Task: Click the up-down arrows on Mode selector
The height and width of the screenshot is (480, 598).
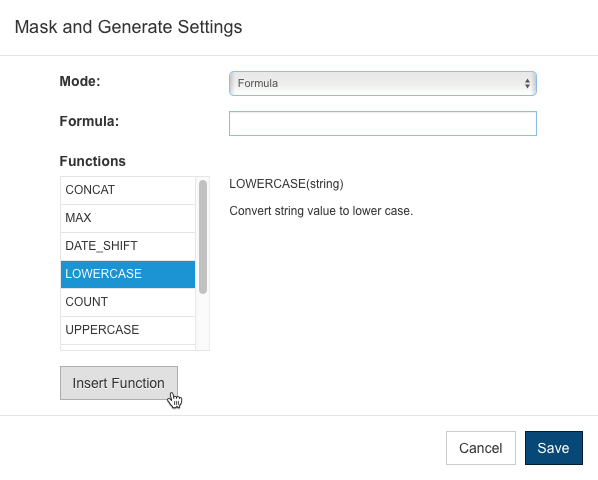Action: [x=527, y=83]
